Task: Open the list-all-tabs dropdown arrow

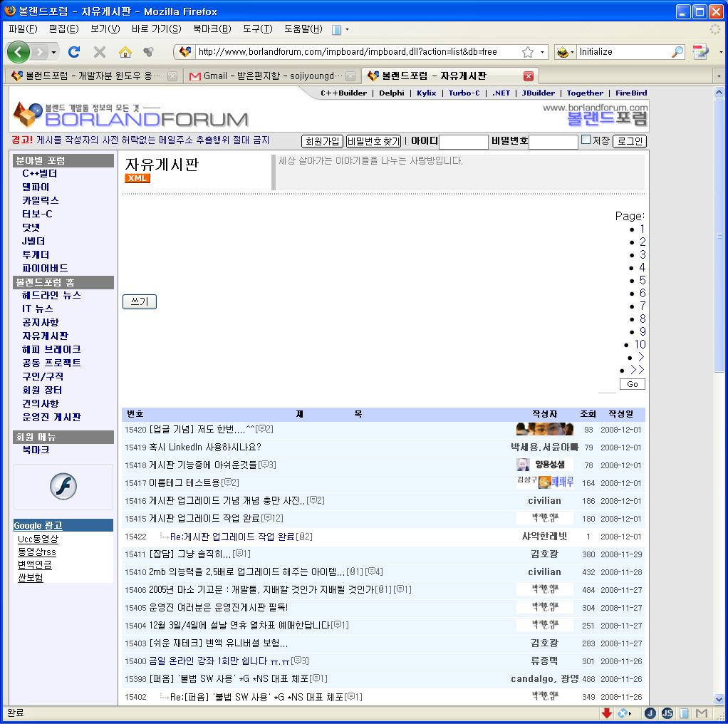Action: [718, 76]
